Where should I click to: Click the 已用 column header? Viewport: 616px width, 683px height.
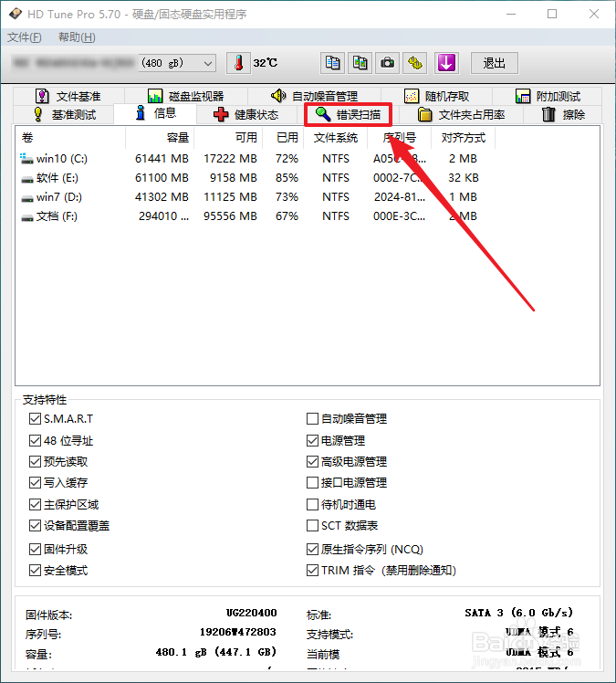tap(283, 138)
